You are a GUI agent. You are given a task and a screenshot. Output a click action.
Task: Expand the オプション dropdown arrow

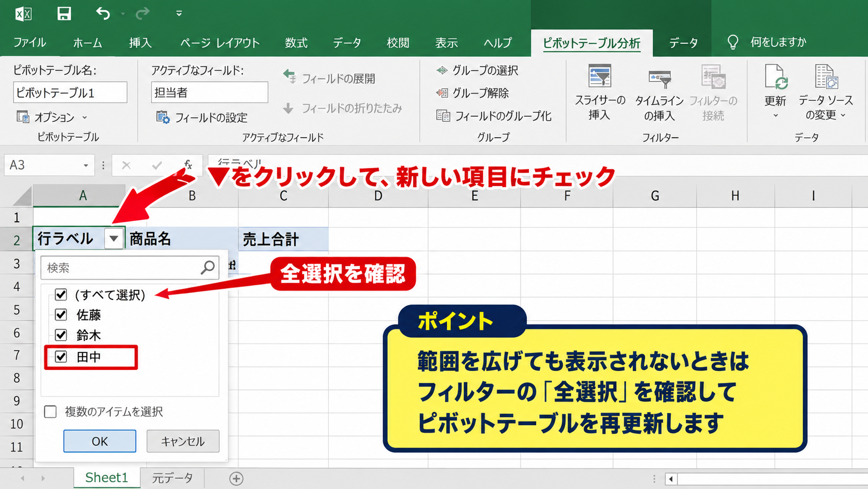tap(85, 117)
